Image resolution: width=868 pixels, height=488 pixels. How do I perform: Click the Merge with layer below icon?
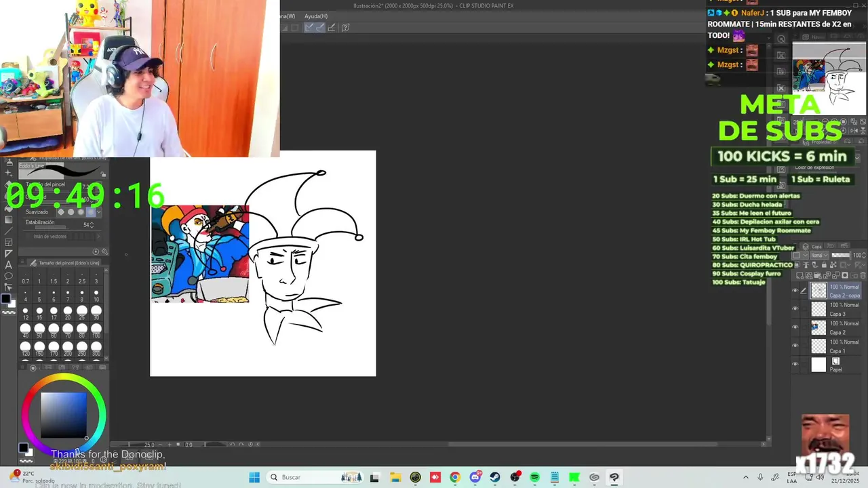836,275
